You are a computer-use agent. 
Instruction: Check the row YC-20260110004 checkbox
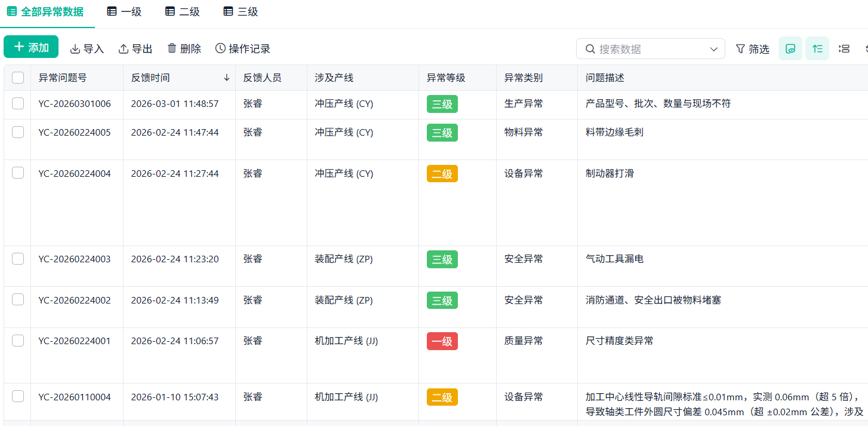pyautogui.click(x=18, y=396)
